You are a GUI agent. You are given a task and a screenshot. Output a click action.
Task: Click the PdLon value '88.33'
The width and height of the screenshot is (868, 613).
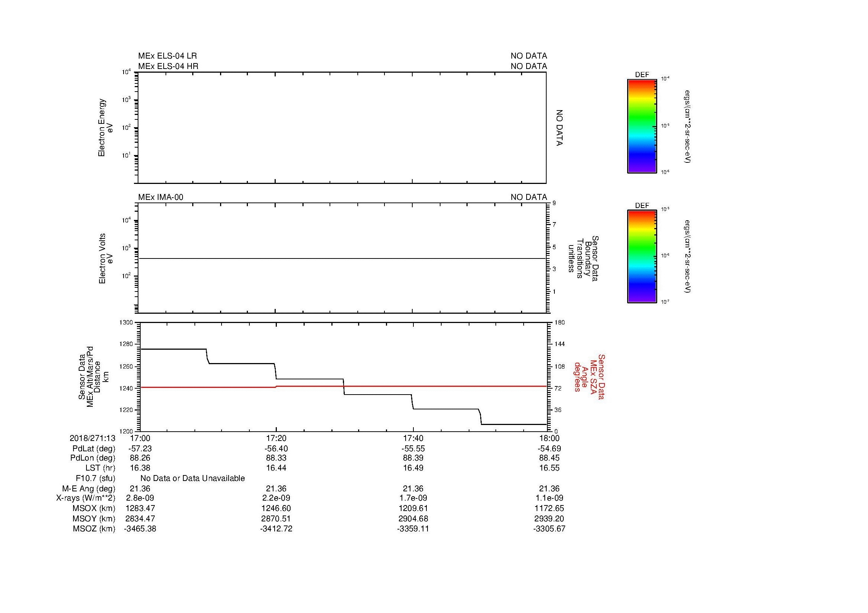276,458
